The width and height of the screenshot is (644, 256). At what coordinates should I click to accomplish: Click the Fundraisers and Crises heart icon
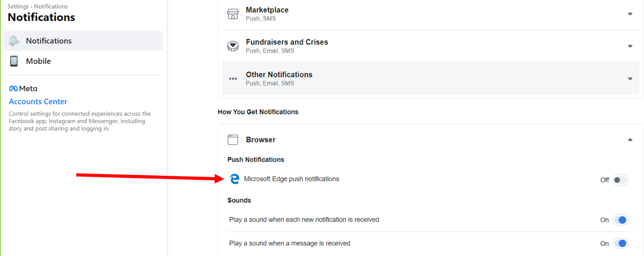tap(233, 46)
